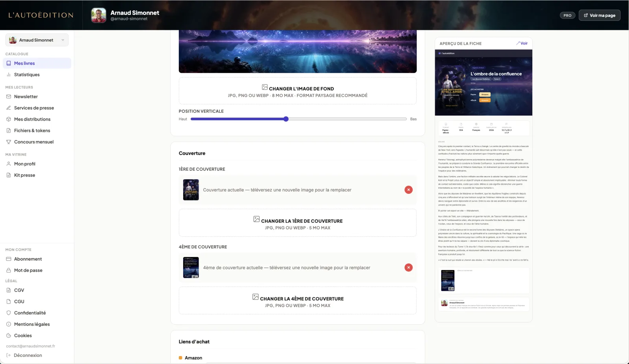Image resolution: width=629 pixels, height=364 pixels.
Task: Click the Cookies icon in Légal section
Action: coord(9,336)
